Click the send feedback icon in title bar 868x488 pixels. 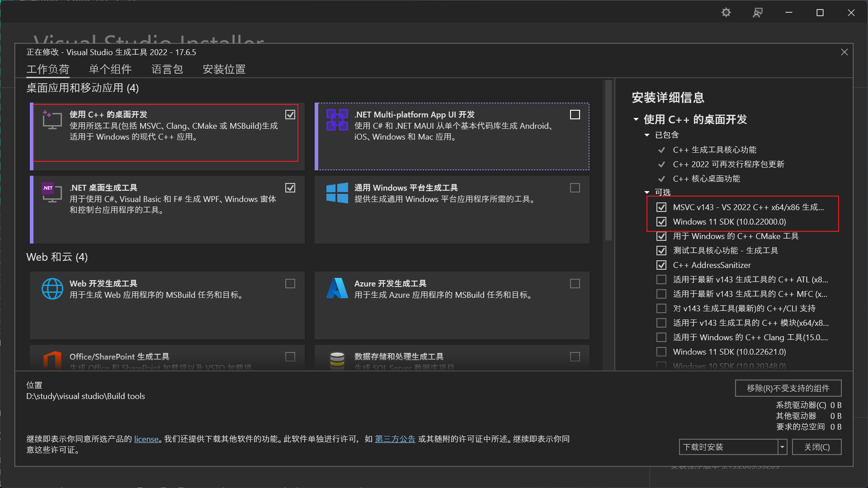757,13
